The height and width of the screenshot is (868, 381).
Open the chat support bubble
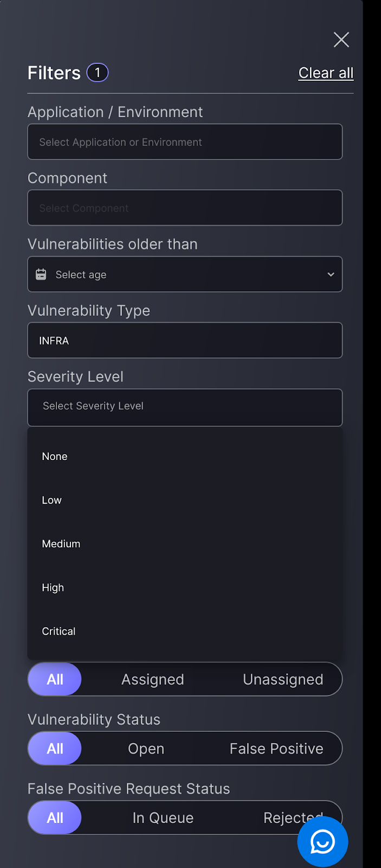[x=322, y=841]
